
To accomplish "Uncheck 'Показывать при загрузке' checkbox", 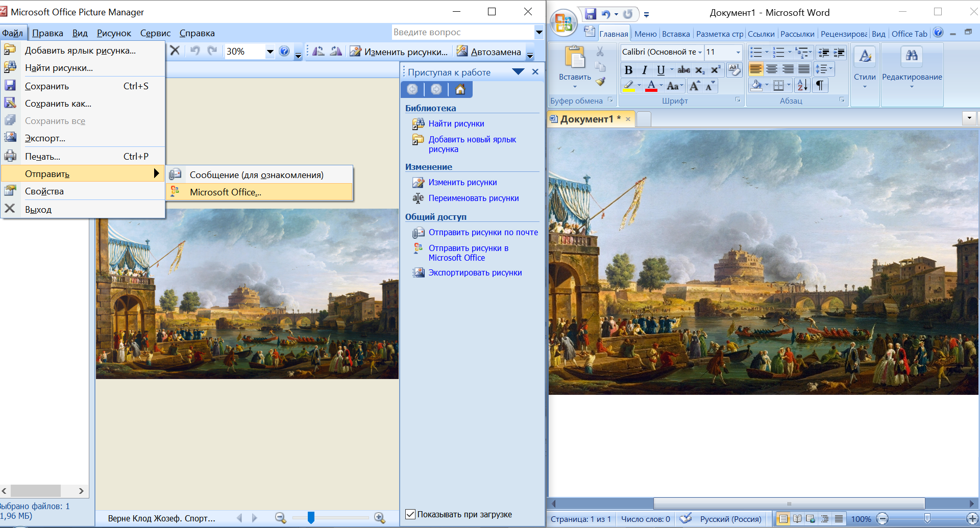I will pyautogui.click(x=410, y=514).
